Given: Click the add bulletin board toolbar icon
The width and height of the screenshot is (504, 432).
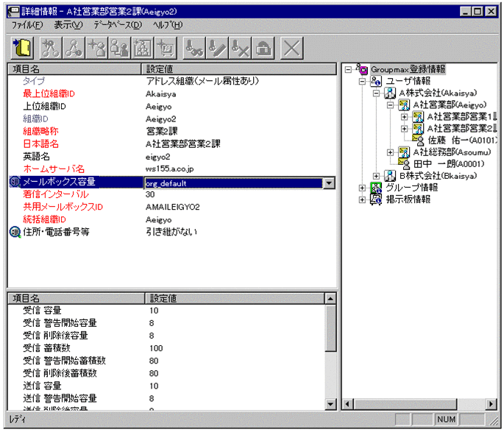Looking at the screenshot, I should [166, 49].
